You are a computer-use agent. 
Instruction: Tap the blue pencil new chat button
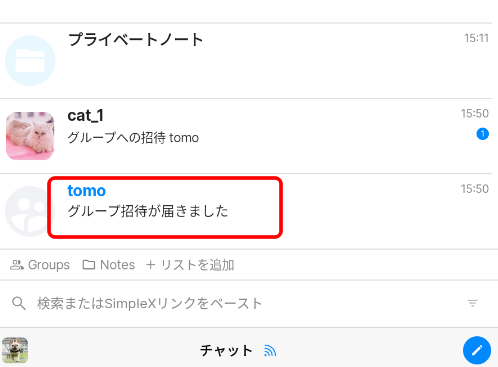477,350
